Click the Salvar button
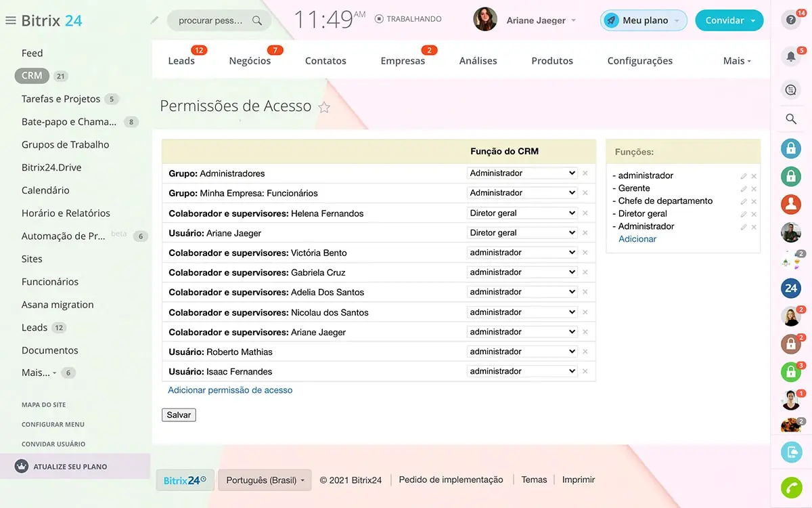812x508 pixels. [x=179, y=415]
